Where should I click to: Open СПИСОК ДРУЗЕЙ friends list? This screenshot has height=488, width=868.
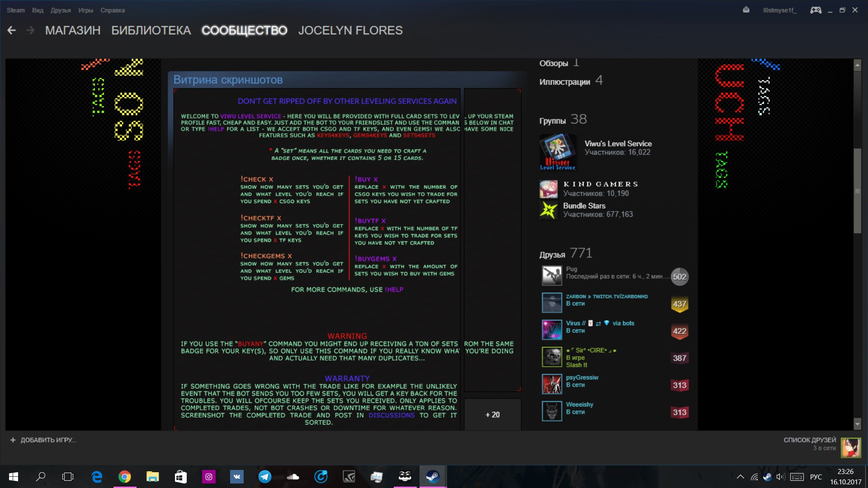(x=810, y=440)
